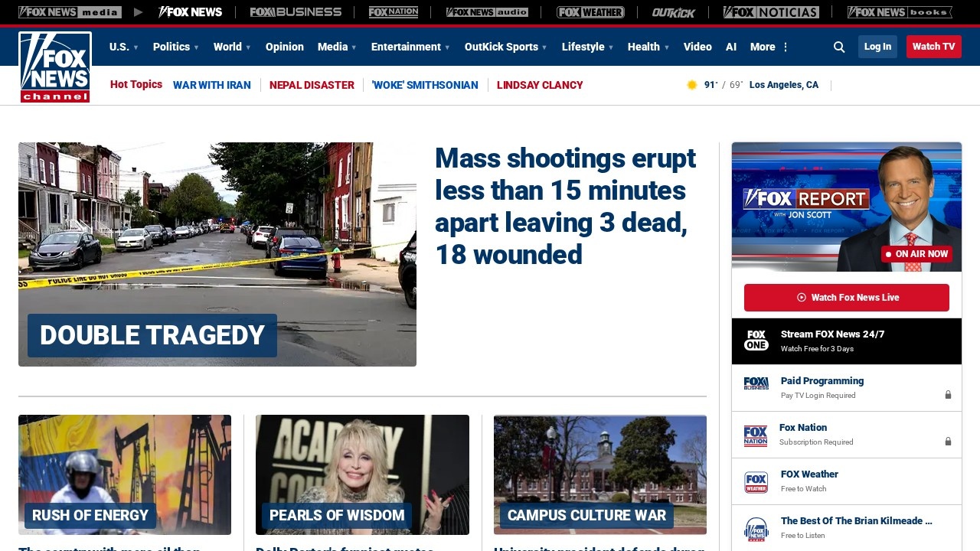Select the NEPAL DISASTER hot topic
980x551 pixels.
tap(312, 85)
